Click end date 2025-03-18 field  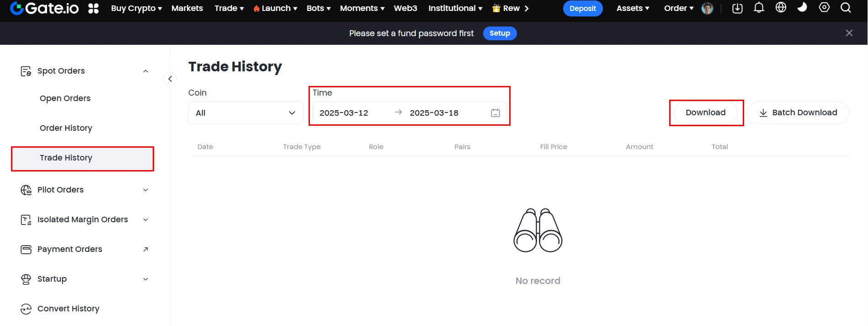pyautogui.click(x=434, y=113)
